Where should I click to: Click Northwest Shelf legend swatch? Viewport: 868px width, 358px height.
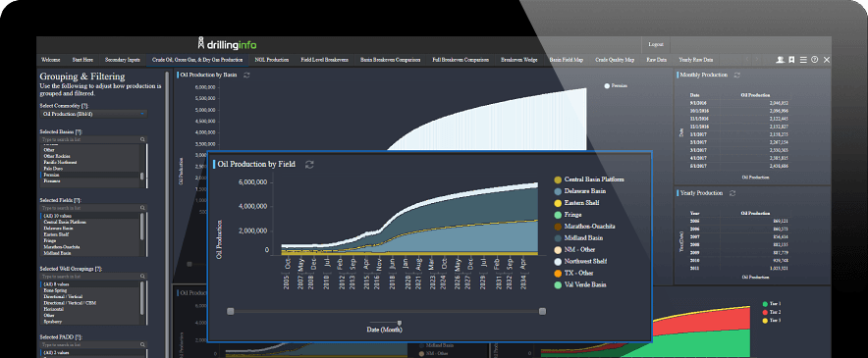pyautogui.click(x=558, y=261)
